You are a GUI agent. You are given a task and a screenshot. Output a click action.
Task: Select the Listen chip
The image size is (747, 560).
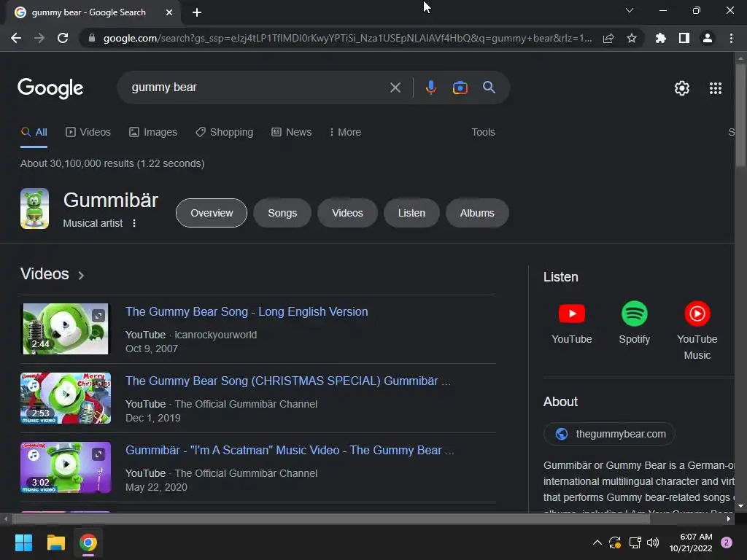(x=411, y=213)
